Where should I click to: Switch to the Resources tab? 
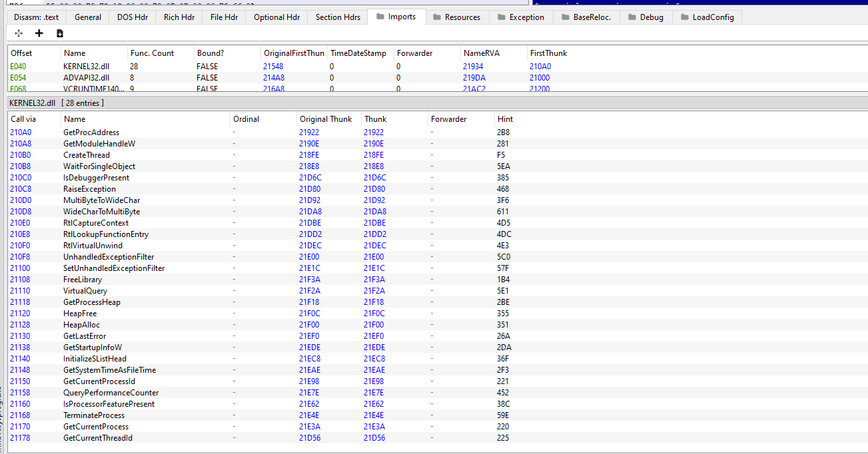point(456,17)
